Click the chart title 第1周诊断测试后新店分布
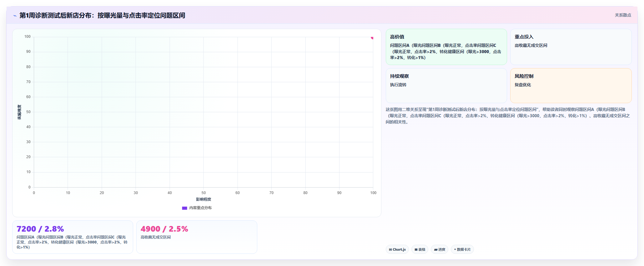Image resolution: width=644 pixels, height=266 pixels. coord(102,15)
